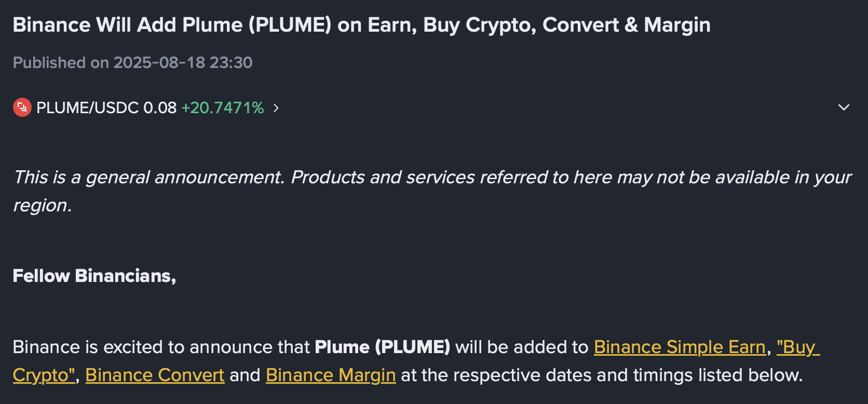
Task: Click the italic general announcement disclaimer
Action: point(432,191)
